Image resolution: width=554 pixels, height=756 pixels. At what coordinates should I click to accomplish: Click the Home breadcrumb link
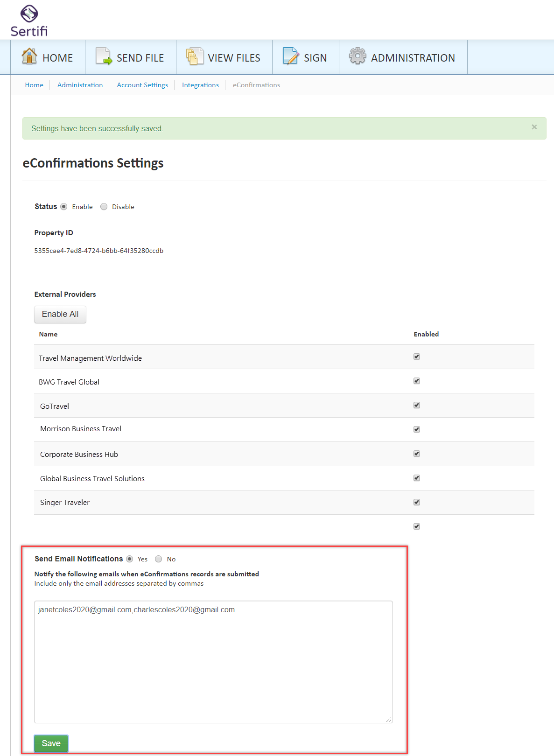point(34,85)
